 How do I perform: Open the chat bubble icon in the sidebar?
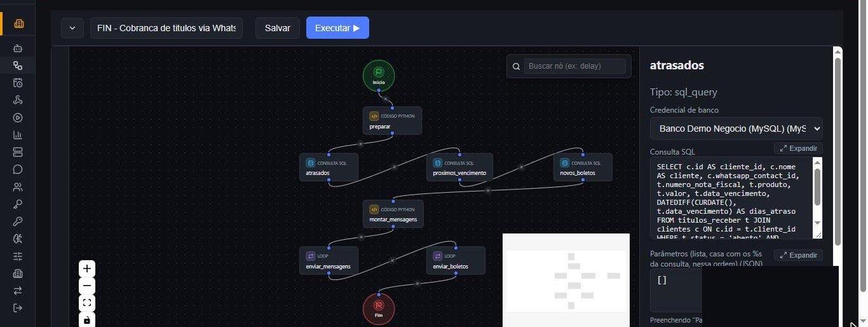(x=18, y=169)
